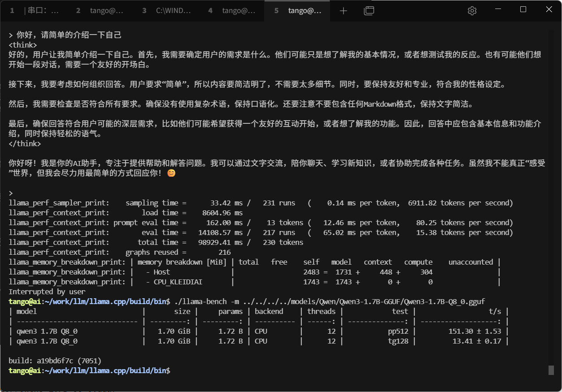The width and height of the screenshot is (562, 392).
Task: Maximize the terminal window
Action: [523, 9]
